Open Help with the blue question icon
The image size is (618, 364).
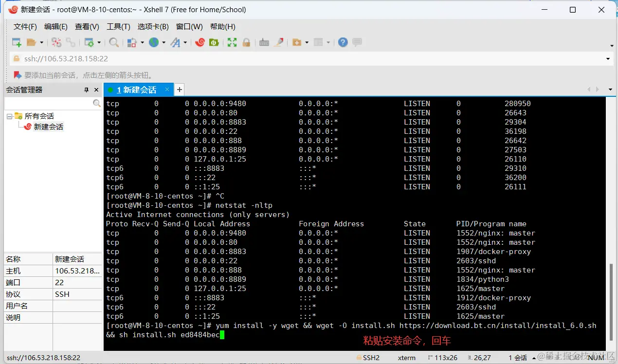point(343,42)
